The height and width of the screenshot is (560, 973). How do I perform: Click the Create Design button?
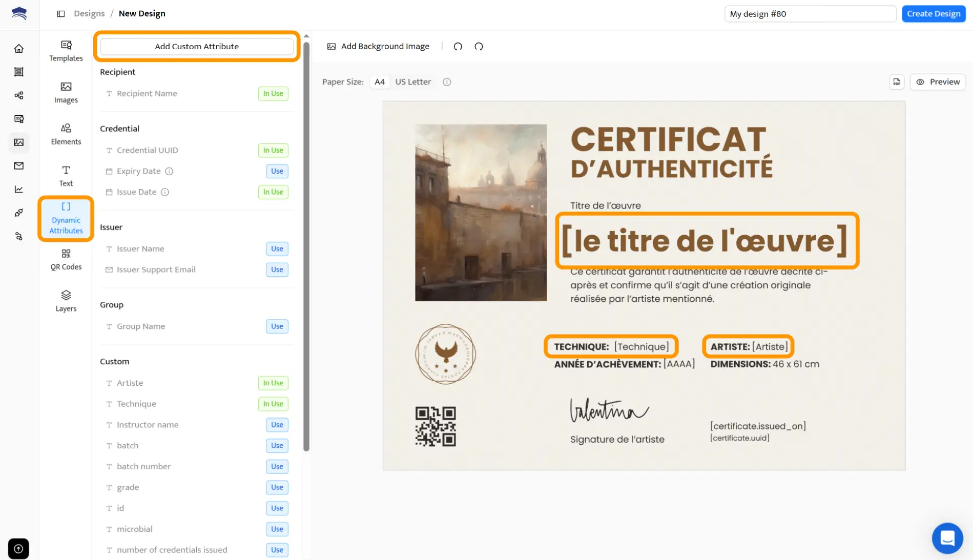[x=934, y=14]
